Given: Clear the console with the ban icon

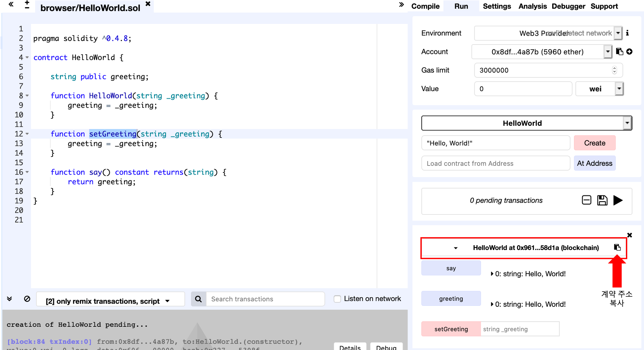Looking at the screenshot, I should click(27, 299).
